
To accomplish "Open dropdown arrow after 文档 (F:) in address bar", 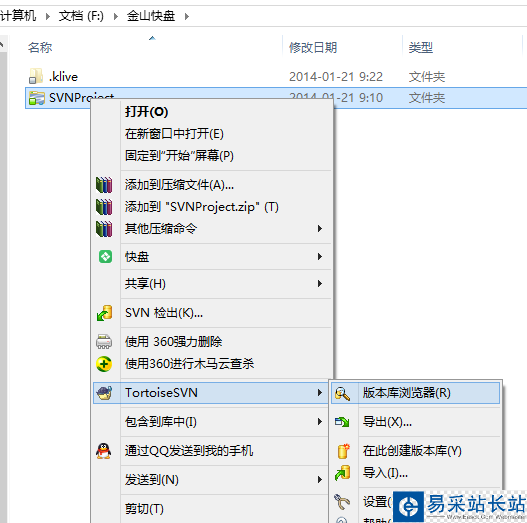I will coord(116,16).
